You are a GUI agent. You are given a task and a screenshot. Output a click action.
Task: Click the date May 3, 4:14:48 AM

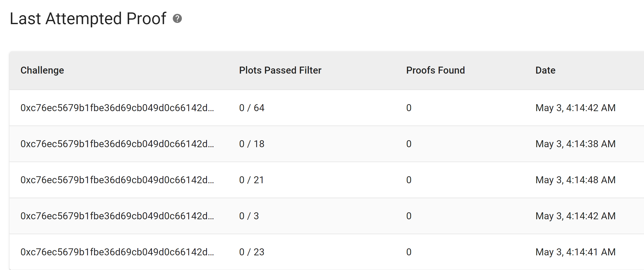(576, 180)
